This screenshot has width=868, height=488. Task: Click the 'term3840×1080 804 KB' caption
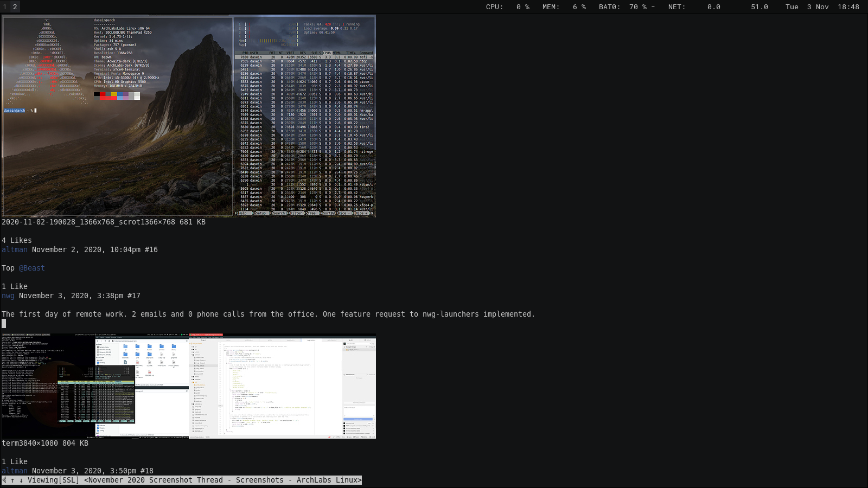click(x=45, y=443)
